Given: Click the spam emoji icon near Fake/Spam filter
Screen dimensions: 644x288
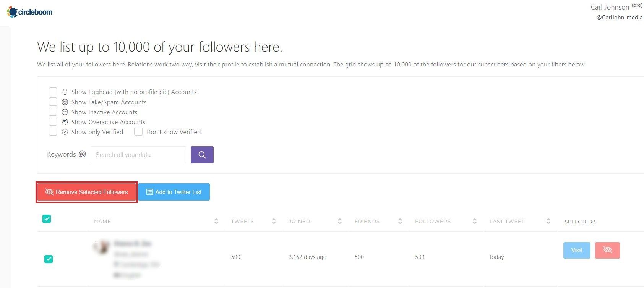Looking at the screenshot, I should pos(65,102).
